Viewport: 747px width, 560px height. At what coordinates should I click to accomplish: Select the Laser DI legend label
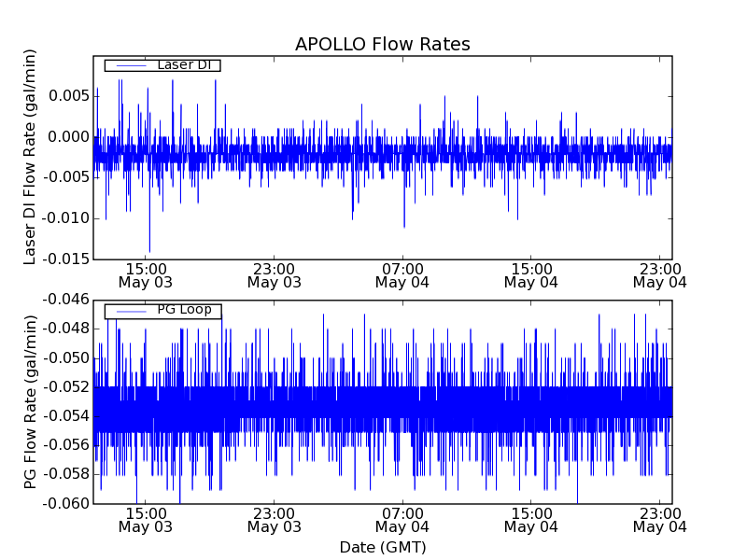[183, 65]
